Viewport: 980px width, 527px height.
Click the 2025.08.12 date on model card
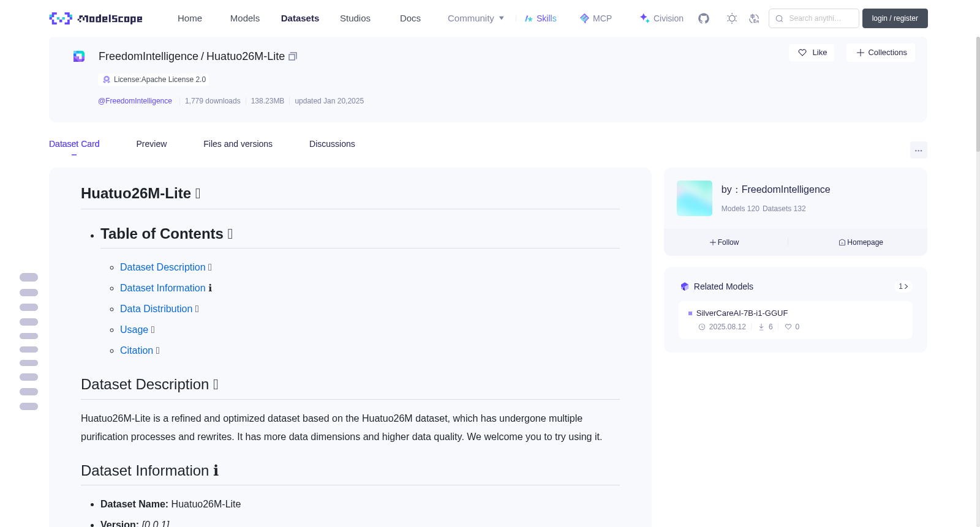tap(728, 327)
